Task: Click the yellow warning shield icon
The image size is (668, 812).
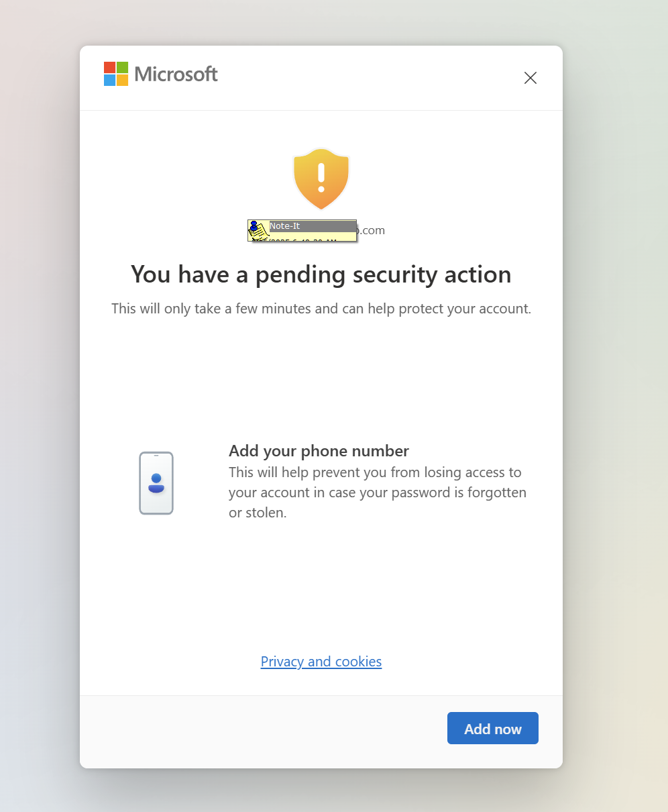Action: tap(321, 179)
